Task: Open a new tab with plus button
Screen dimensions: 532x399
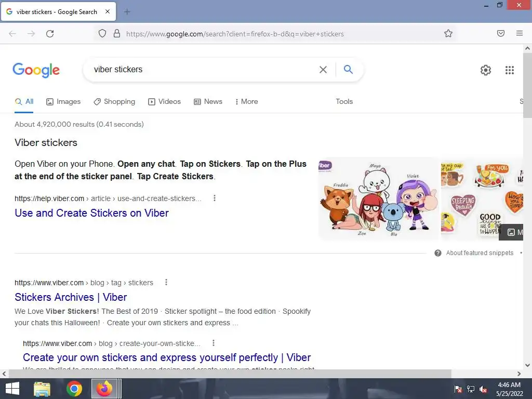Action: tap(127, 12)
